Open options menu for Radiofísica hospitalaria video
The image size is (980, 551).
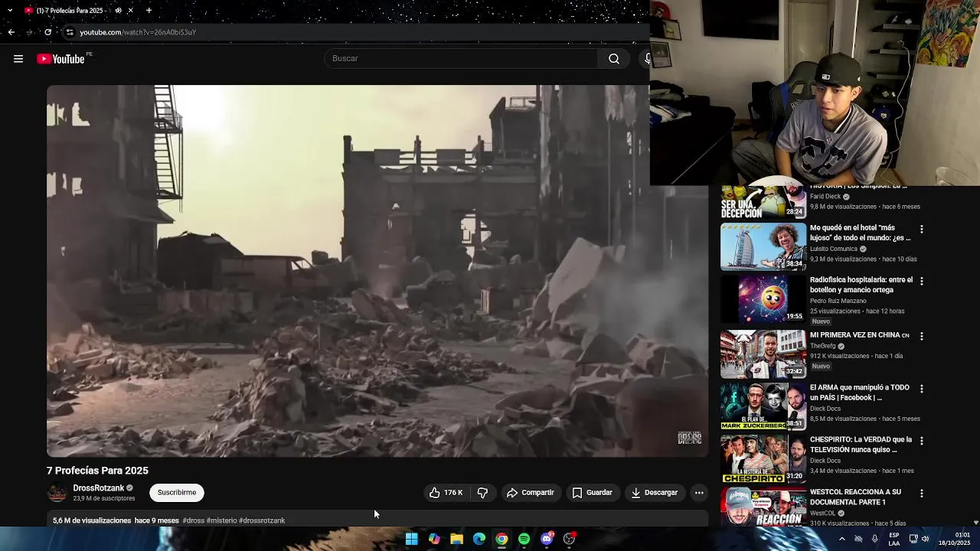point(921,281)
